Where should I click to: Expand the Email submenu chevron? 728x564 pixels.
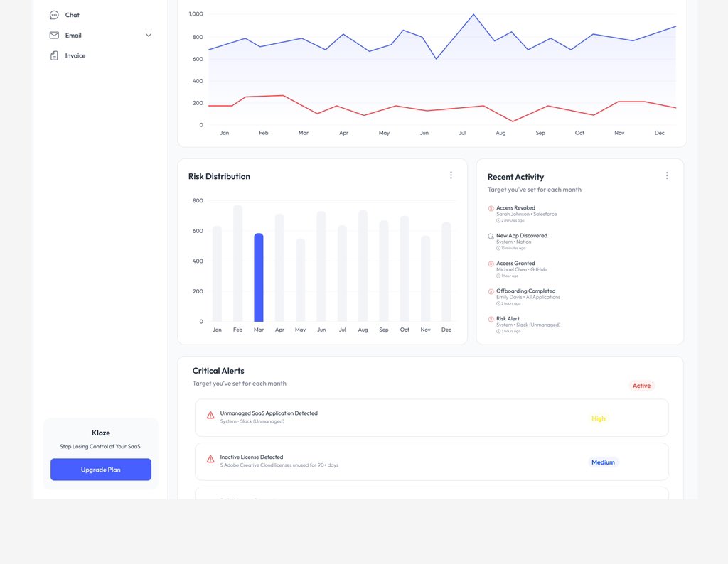point(149,36)
